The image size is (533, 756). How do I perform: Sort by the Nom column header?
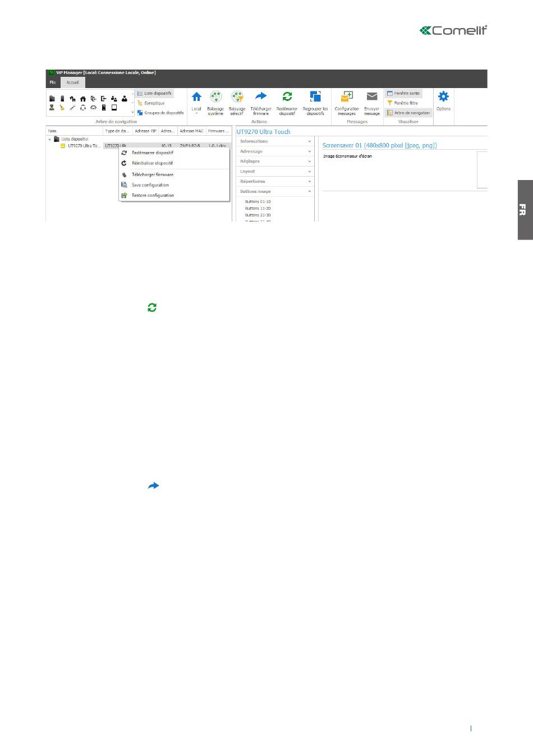pos(74,131)
